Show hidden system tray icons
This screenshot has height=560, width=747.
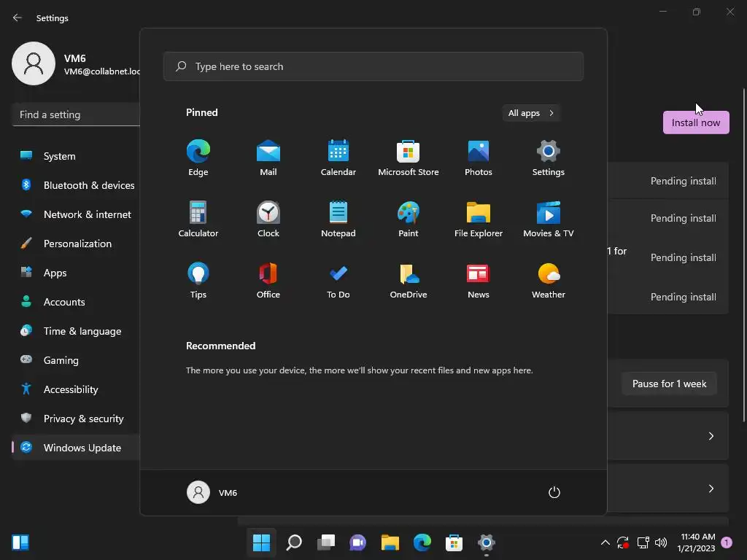click(x=605, y=542)
